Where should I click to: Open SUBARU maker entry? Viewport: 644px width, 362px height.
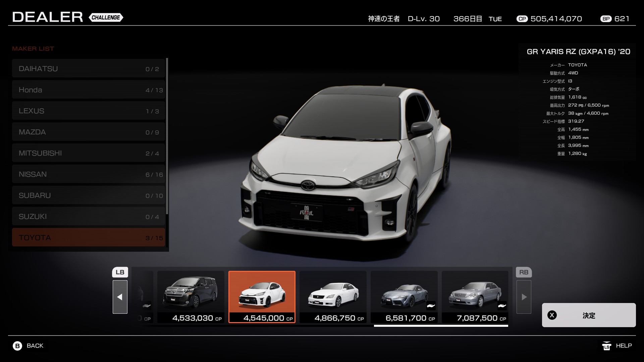(89, 195)
